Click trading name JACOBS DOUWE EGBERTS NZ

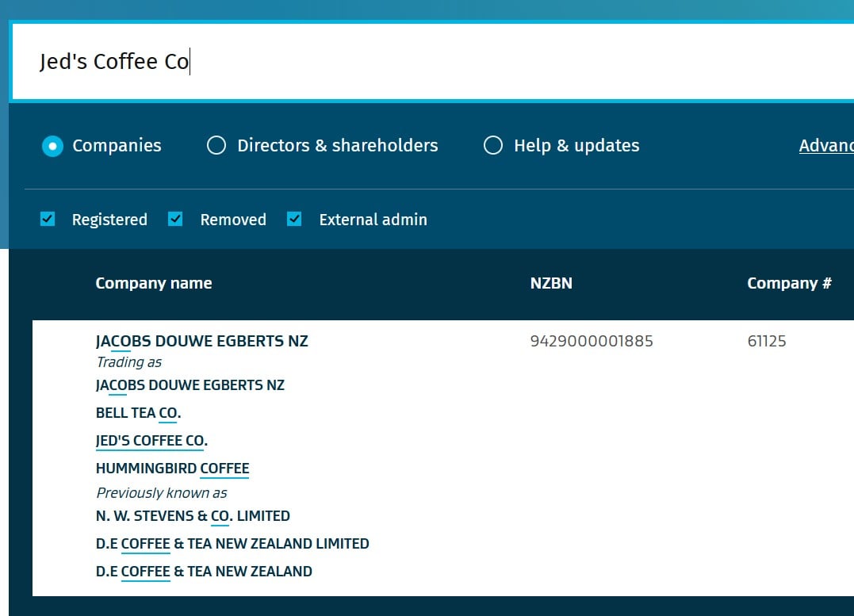coord(190,385)
